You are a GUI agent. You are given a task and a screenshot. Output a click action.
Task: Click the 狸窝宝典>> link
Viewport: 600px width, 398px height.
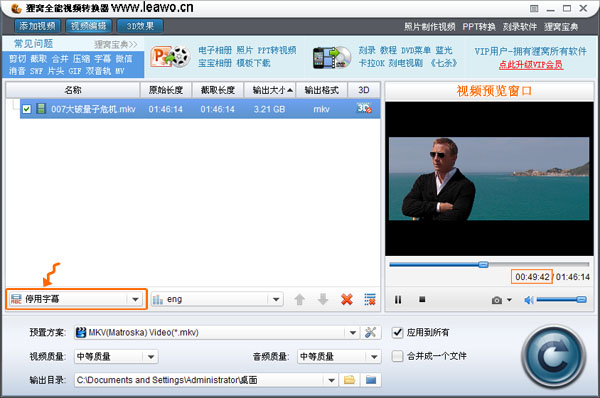116,44
